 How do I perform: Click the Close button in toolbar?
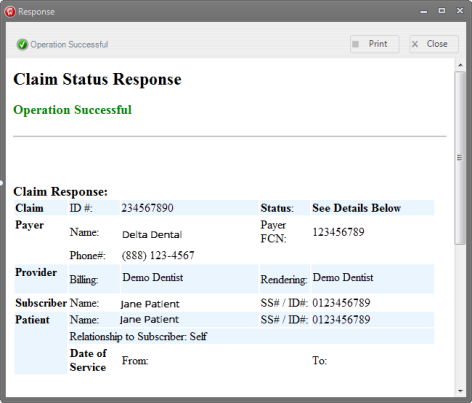point(434,44)
